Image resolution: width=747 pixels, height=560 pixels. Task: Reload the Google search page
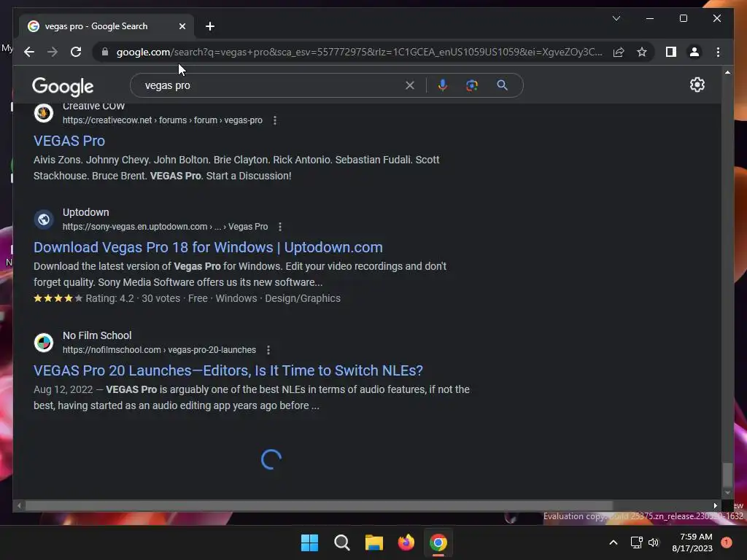pos(76,52)
